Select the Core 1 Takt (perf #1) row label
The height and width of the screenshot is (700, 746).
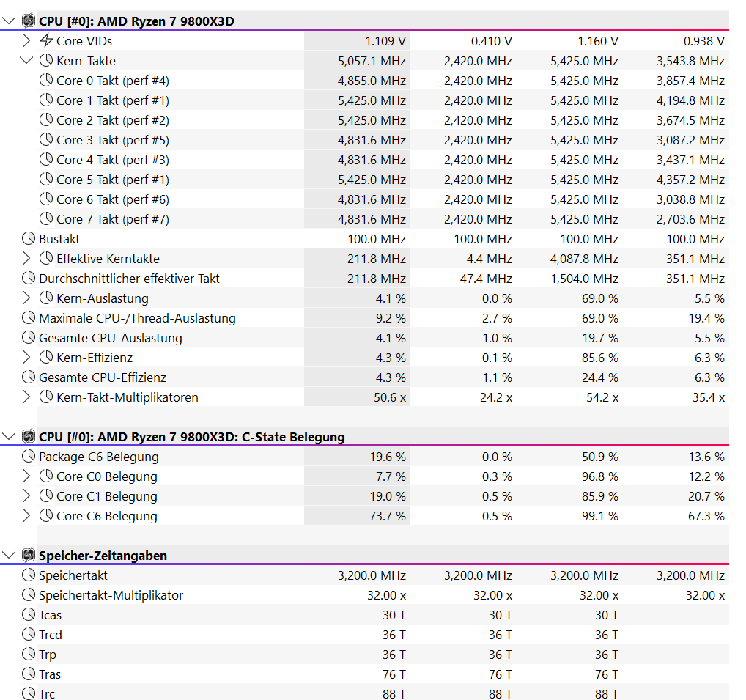(x=113, y=101)
